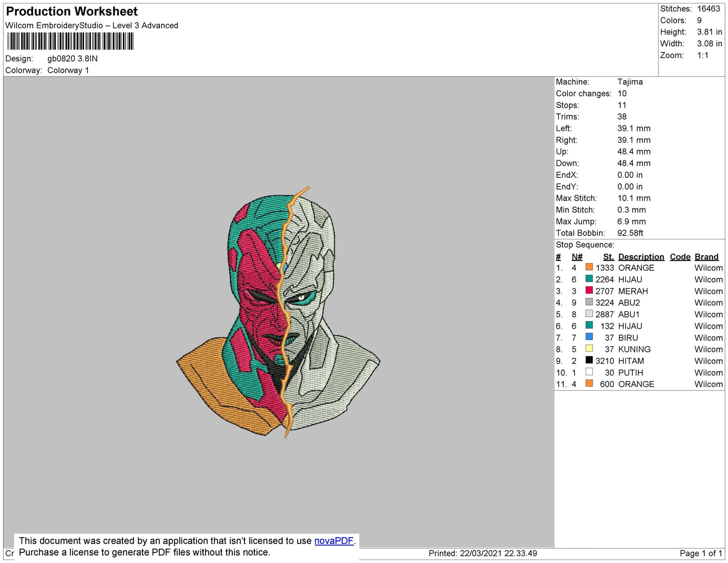Screen dimensions: 728x563
Task: Click height value '3.81 in'
Action: [x=709, y=32]
